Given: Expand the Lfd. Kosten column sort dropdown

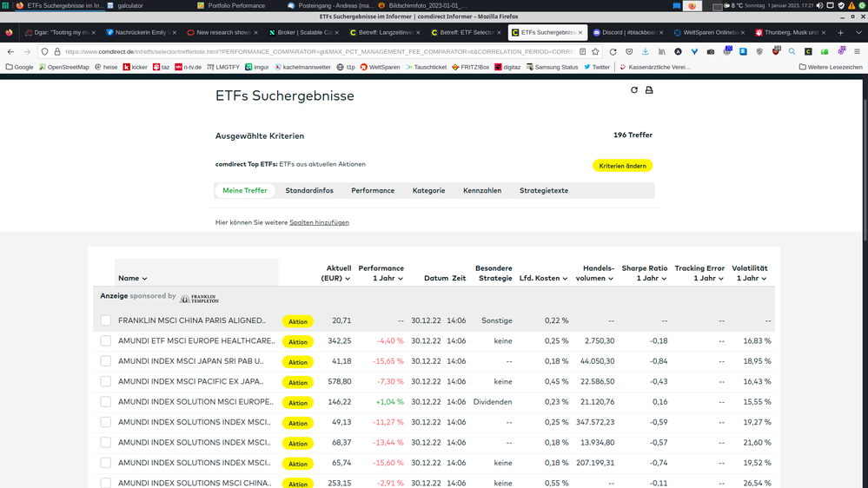Looking at the screenshot, I should point(540,279).
